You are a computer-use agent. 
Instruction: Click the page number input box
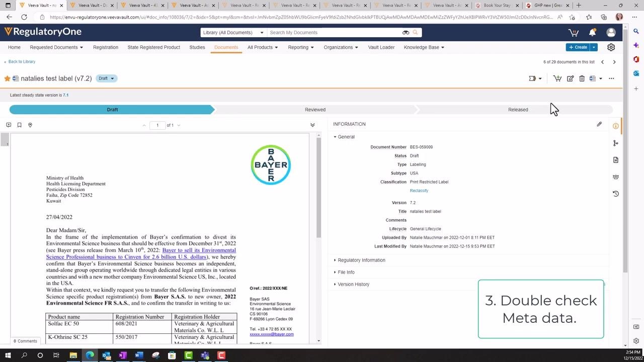(157, 125)
